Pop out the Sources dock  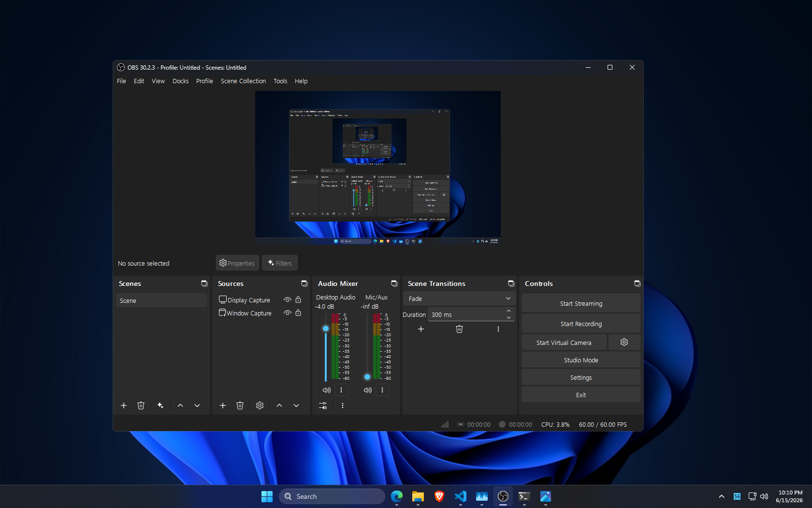coord(304,284)
